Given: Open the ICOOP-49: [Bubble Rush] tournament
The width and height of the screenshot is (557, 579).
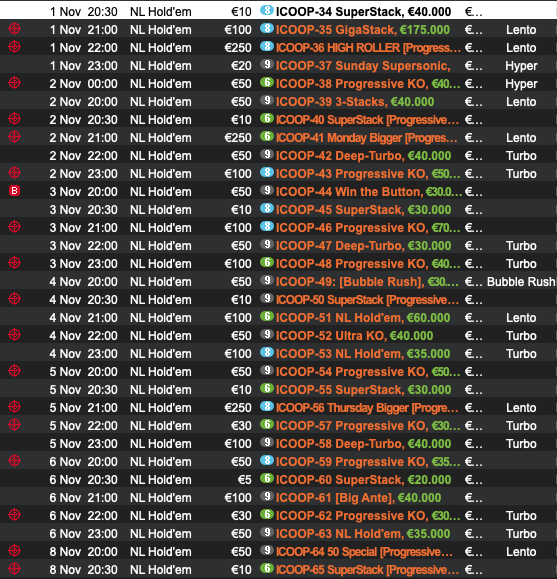Looking at the screenshot, I should click(x=367, y=282).
